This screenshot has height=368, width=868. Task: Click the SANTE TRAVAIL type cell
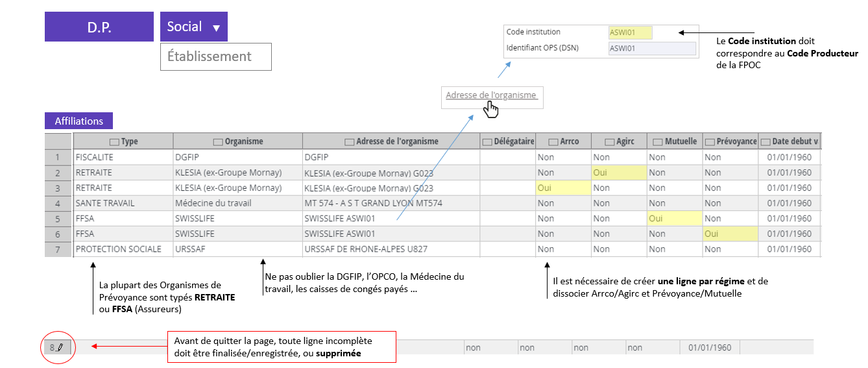tap(123, 203)
